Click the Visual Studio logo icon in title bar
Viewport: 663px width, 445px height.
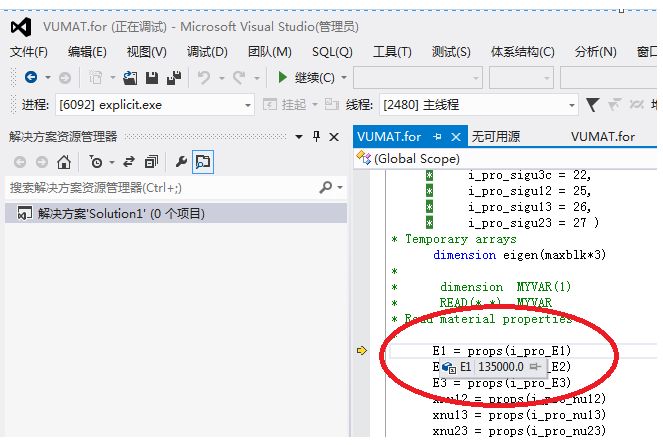[x=21, y=27]
